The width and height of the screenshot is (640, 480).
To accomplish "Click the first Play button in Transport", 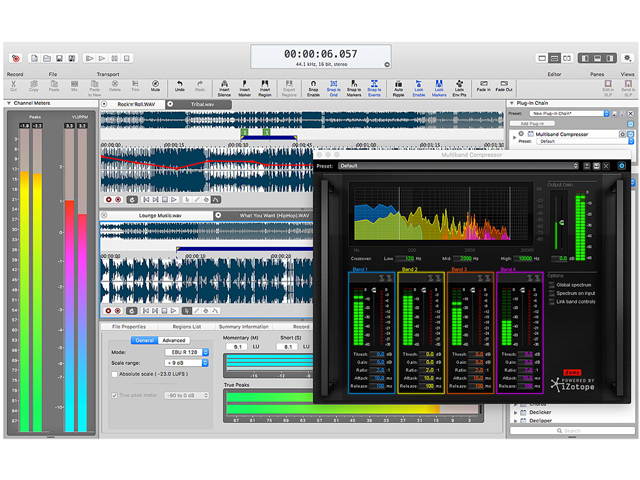I will tap(89, 59).
